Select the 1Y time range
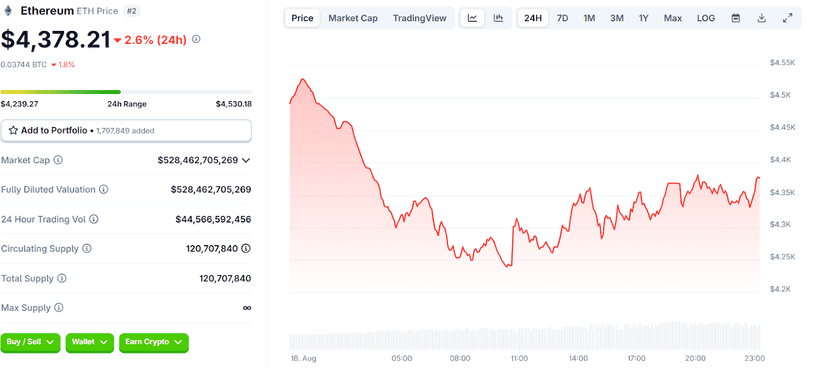Image resolution: width=825 pixels, height=368 pixels. pyautogui.click(x=643, y=18)
